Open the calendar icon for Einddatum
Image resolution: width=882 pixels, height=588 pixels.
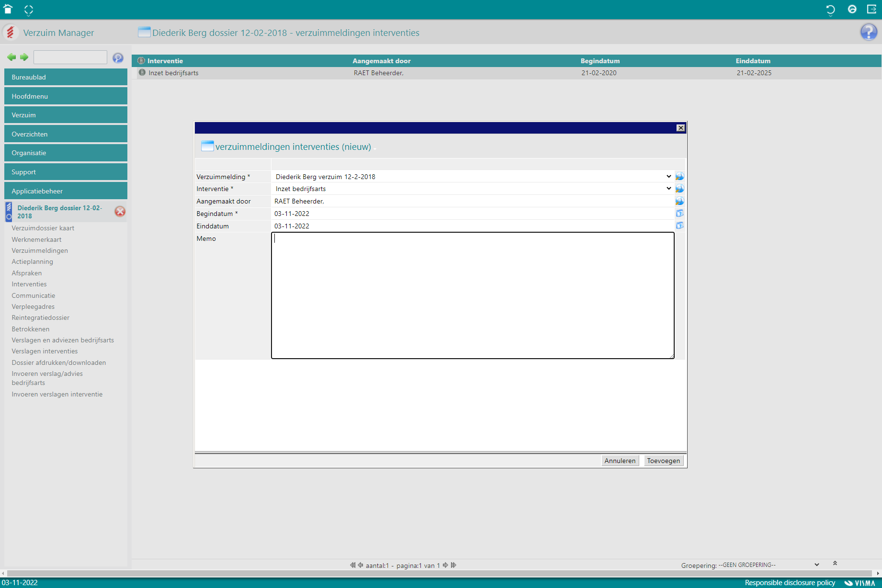coord(680,226)
